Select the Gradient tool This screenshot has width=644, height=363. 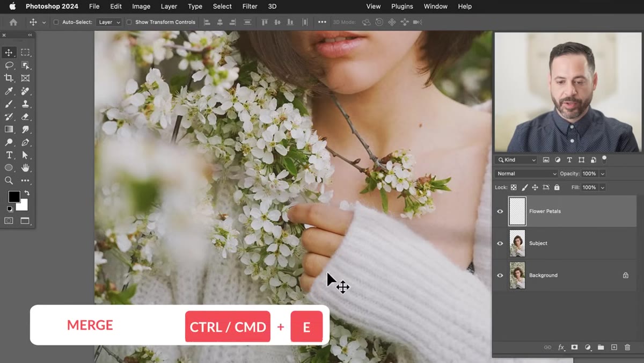(x=9, y=129)
